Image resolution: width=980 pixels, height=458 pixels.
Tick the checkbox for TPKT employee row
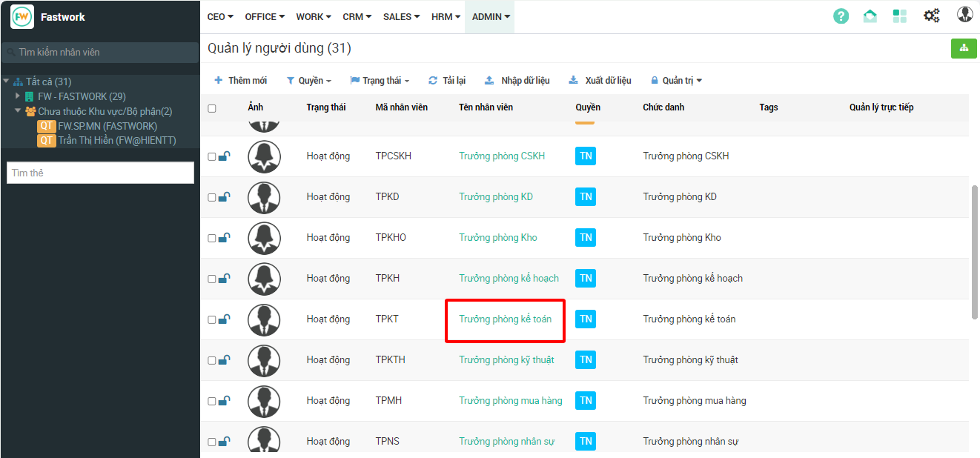click(x=212, y=319)
